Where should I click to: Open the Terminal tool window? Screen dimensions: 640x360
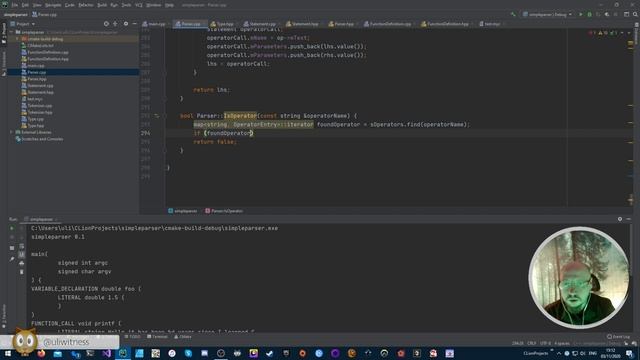tap(157, 337)
